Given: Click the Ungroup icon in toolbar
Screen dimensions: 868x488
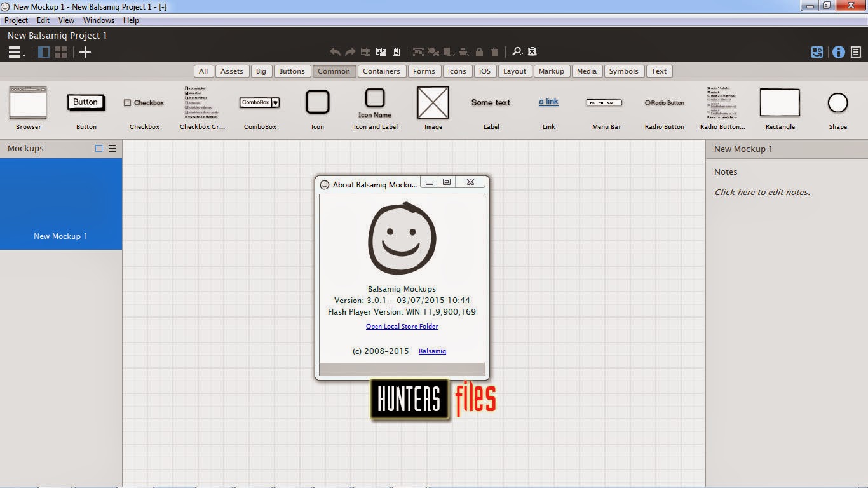Looking at the screenshot, I should [x=433, y=52].
